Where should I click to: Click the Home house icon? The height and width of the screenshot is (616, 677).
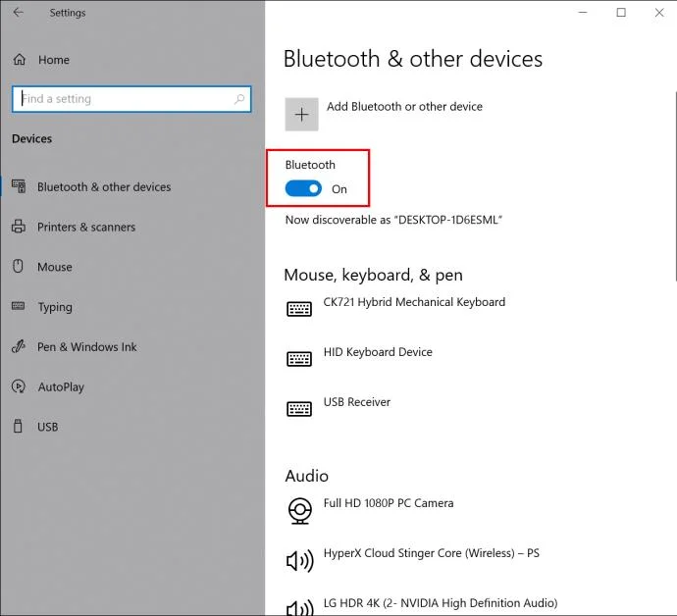pyautogui.click(x=20, y=60)
